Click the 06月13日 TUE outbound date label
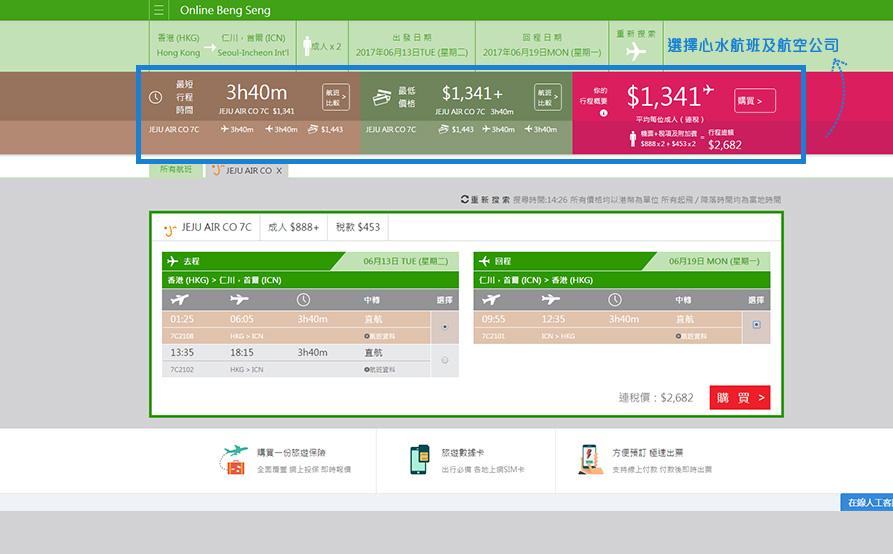The width and height of the screenshot is (893, 554). pyautogui.click(x=405, y=261)
